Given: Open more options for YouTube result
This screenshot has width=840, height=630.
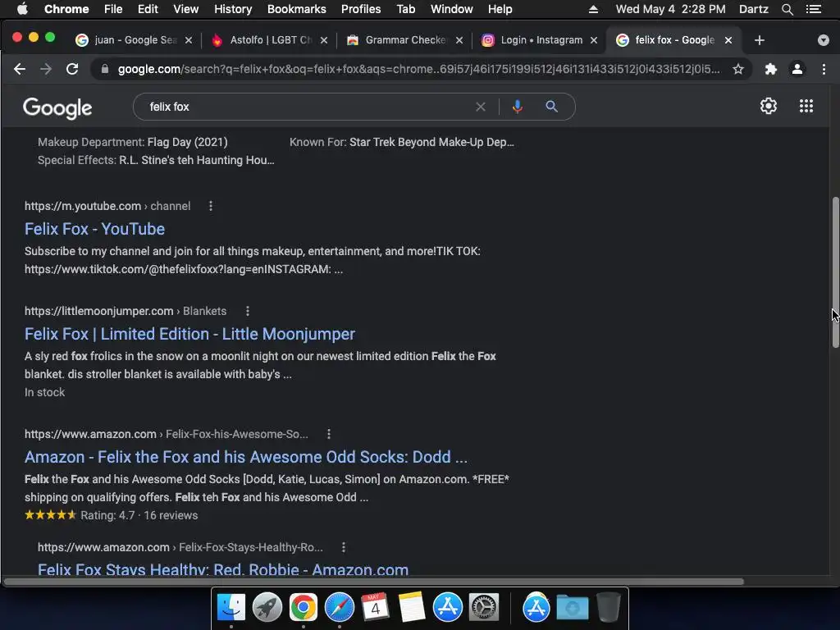Looking at the screenshot, I should (211, 206).
